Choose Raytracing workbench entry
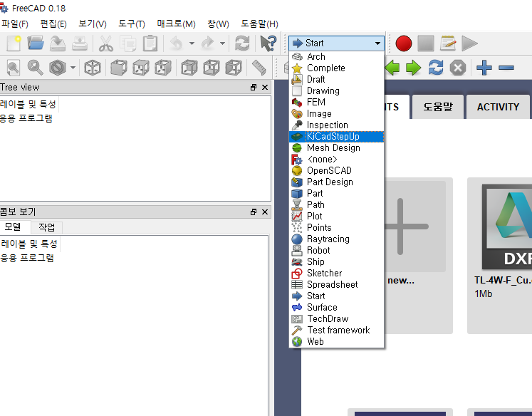The width and height of the screenshot is (532, 416). [x=336, y=239]
